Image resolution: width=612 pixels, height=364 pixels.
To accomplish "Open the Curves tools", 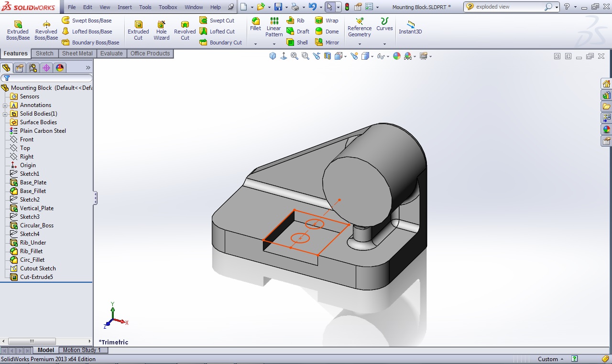I will (x=384, y=24).
